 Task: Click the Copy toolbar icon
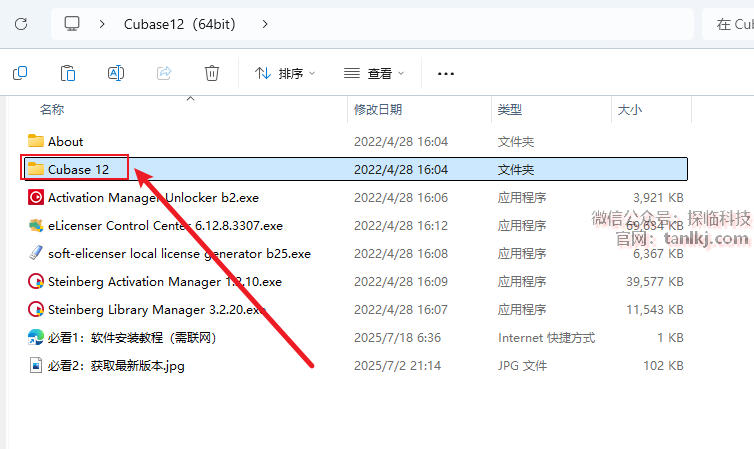[20, 73]
